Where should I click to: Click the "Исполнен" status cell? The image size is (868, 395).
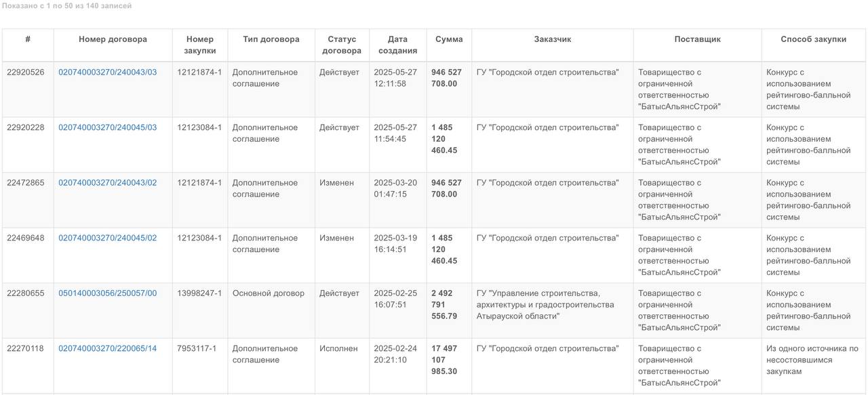coord(338,349)
